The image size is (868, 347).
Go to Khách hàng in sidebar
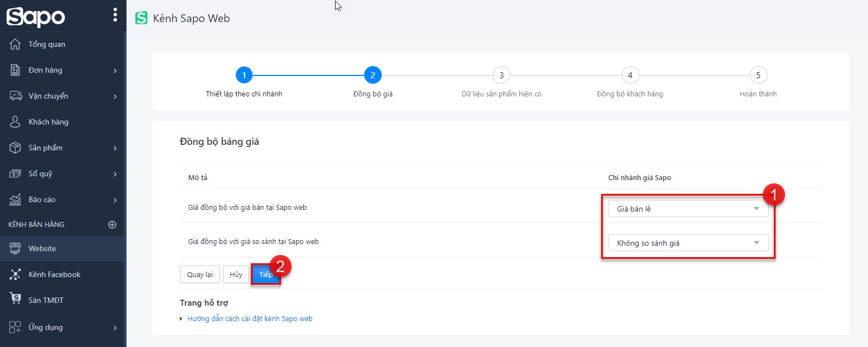point(62,122)
